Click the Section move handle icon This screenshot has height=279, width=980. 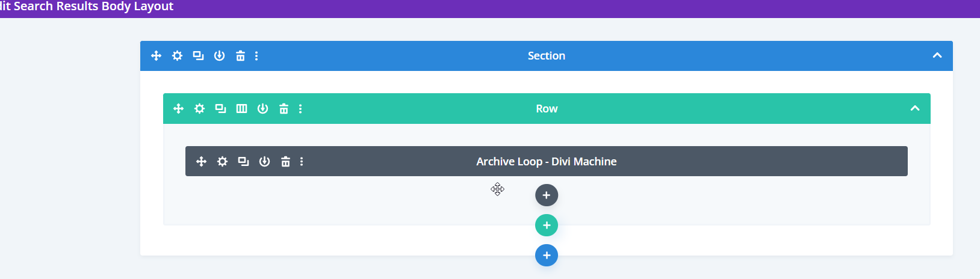[x=156, y=56]
